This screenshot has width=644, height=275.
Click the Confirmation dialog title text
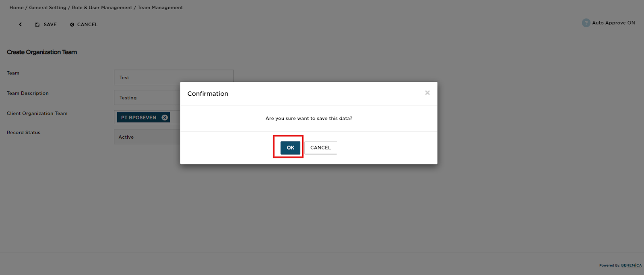[x=208, y=94]
